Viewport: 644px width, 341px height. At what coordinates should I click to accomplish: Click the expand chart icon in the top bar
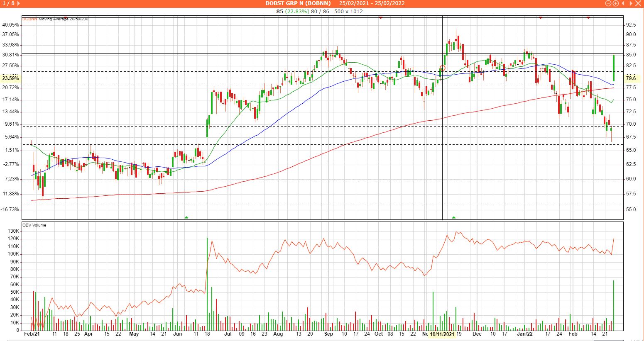(632, 3)
